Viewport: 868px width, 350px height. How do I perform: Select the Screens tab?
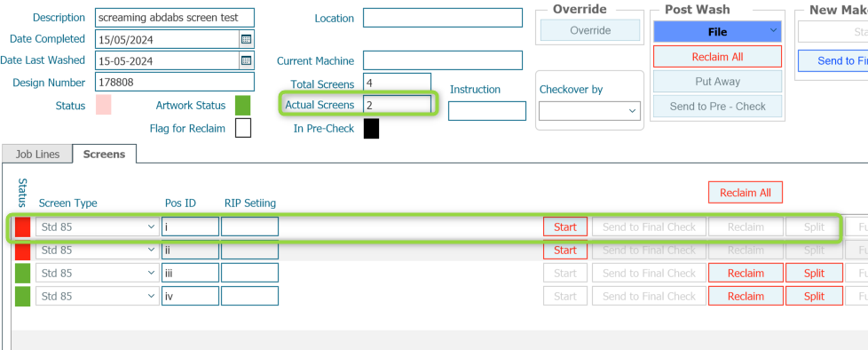[104, 155]
